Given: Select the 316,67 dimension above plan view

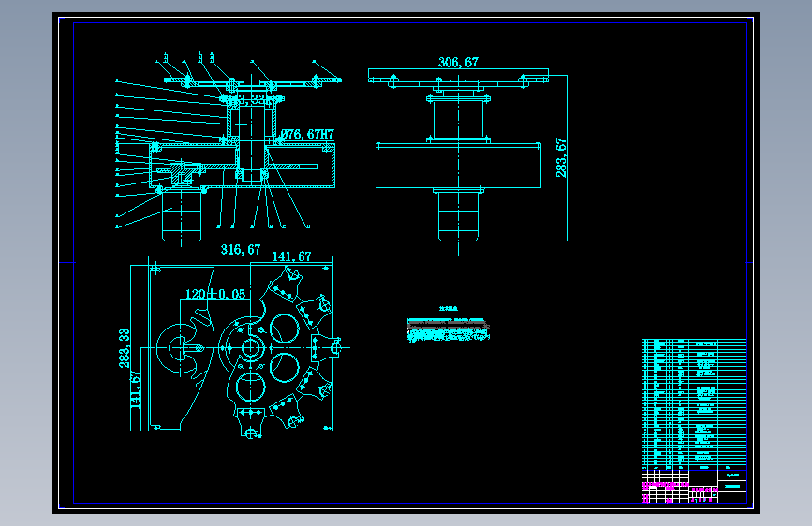Looking at the screenshot, I should pos(241,250).
